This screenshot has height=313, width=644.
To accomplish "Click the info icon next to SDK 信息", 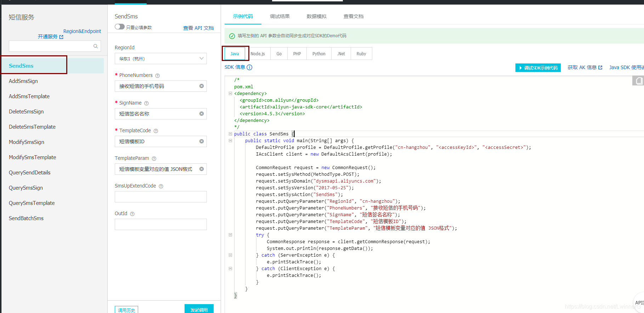I will tap(249, 67).
